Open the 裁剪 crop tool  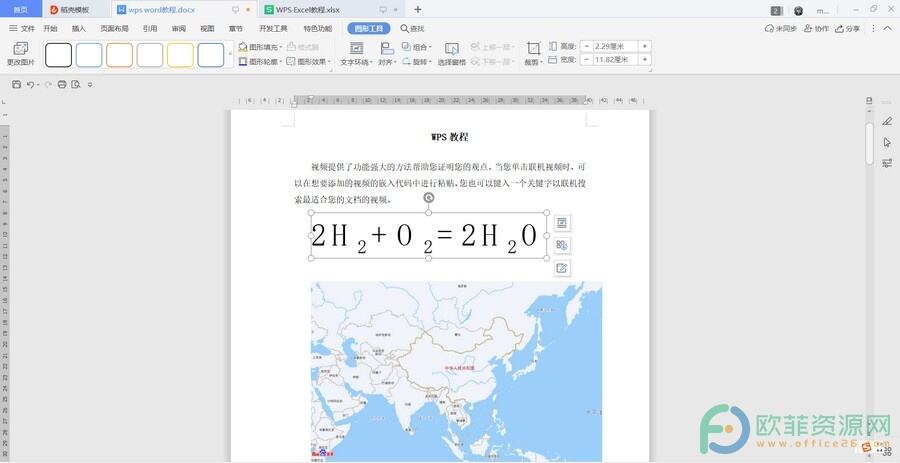534,54
